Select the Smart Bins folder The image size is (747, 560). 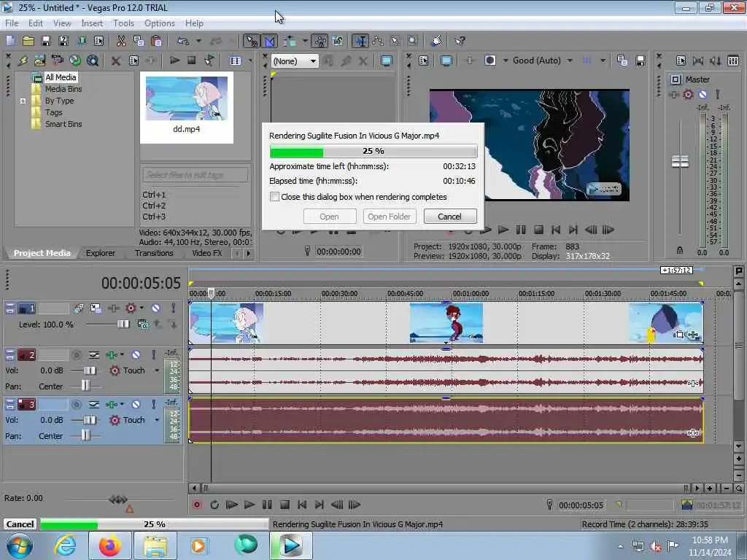coord(63,124)
